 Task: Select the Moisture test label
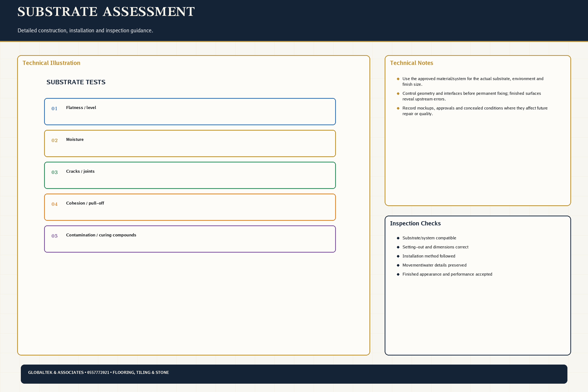(75, 139)
